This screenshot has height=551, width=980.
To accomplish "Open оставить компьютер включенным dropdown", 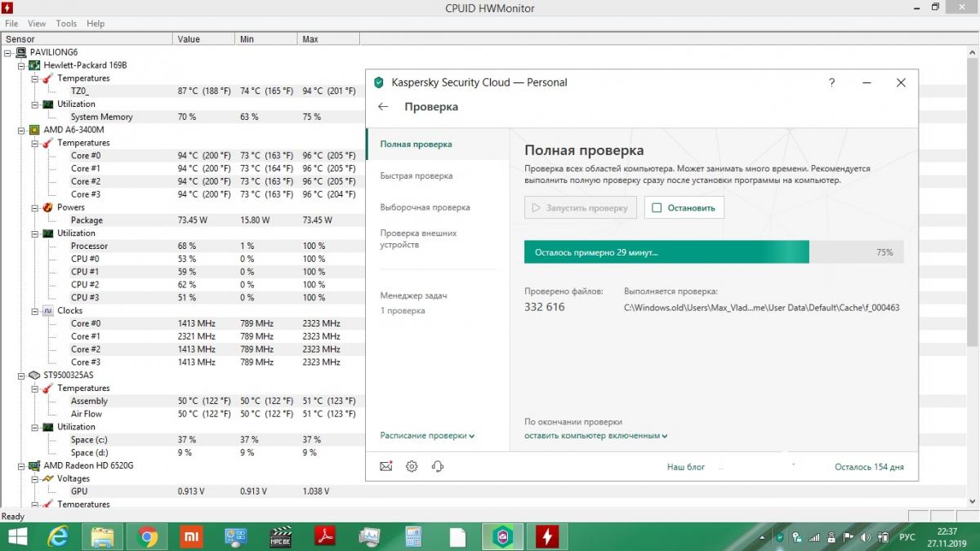I will pyautogui.click(x=595, y=436).
